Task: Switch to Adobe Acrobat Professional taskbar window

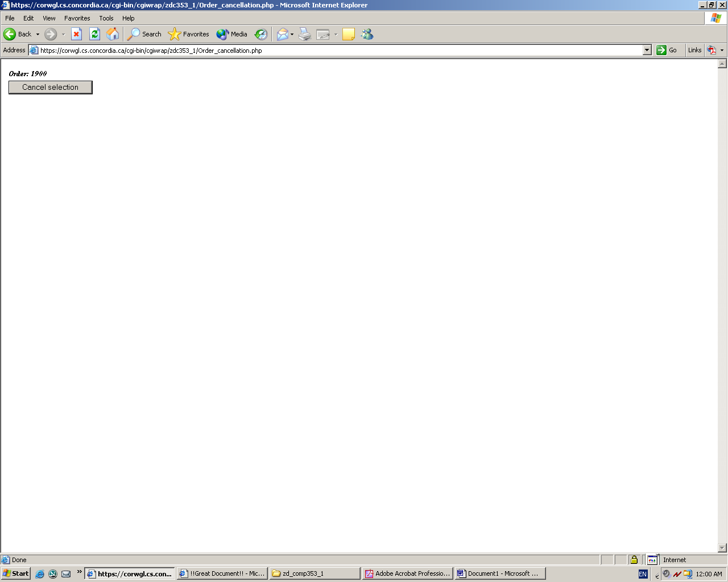Action: (408, 573)
